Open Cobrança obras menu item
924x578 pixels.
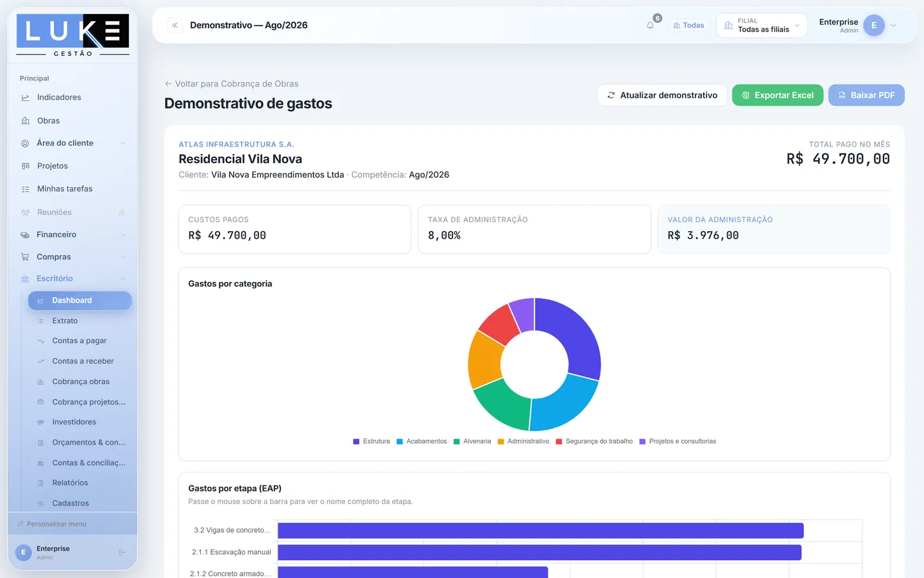pos(80,381)
